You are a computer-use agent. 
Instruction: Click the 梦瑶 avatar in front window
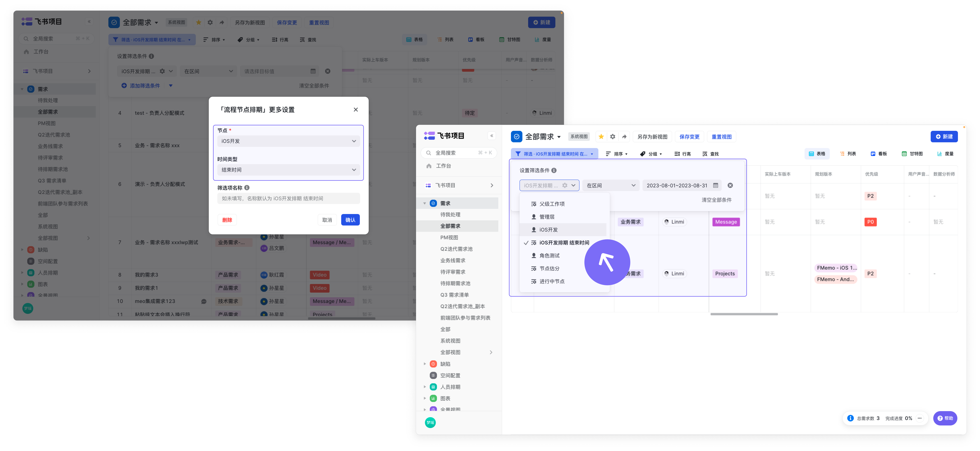430,422
